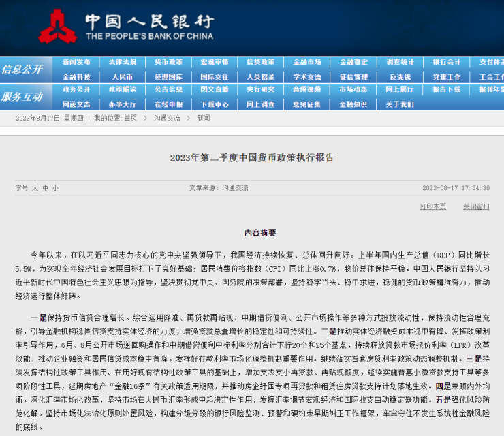Image resolution: width=504 pixels, height=436 pixels.
Task: Click 关闭窗口 to close the window
Action: click(x=476, y=206)
